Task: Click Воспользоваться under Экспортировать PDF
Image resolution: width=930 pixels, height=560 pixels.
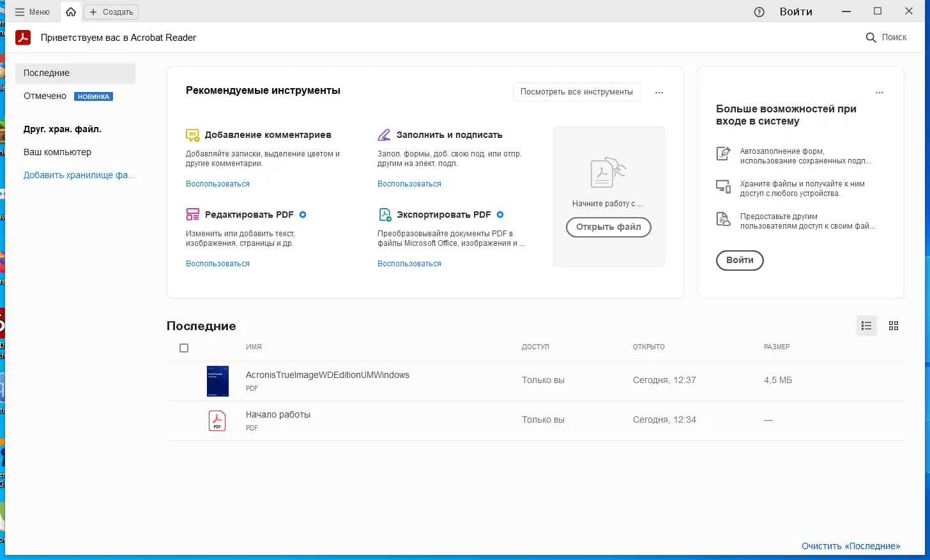Action: [x=409, y=264]
